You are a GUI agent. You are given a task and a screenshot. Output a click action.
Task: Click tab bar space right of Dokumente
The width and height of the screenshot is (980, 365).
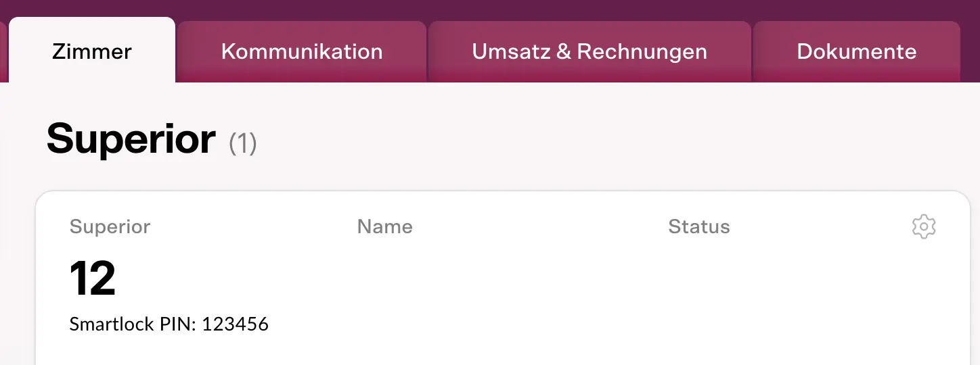point(970,51)
